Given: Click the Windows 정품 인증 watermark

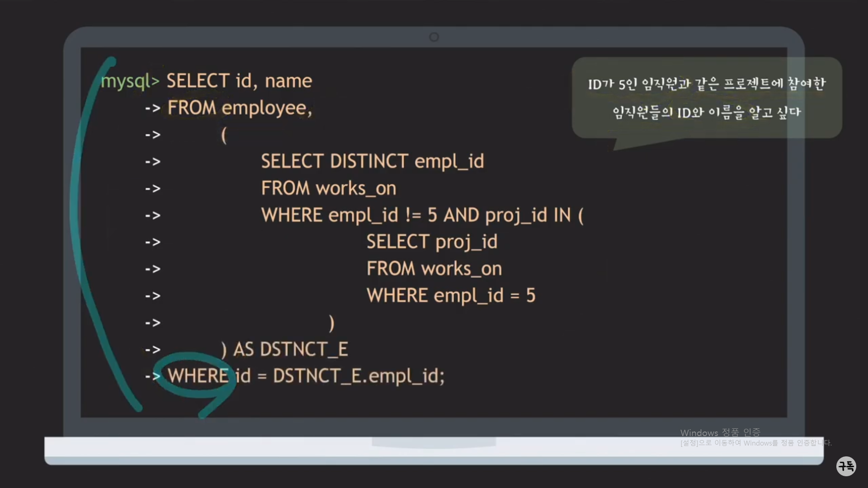Looking at the screenshot, I should coord(720,433).
